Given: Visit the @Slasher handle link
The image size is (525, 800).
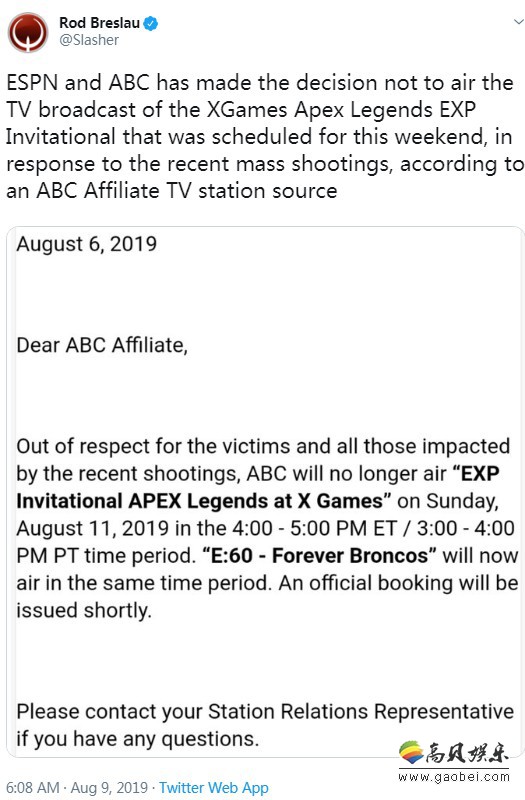Looking at the screenshot, I should point(89,40).
